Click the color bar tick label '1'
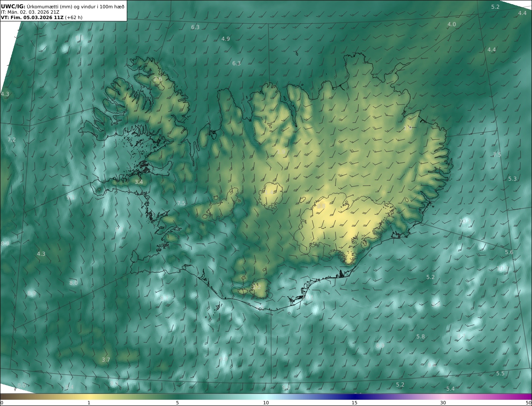The height and width of the screenshot is (406, 532). (x=89, y=403)
